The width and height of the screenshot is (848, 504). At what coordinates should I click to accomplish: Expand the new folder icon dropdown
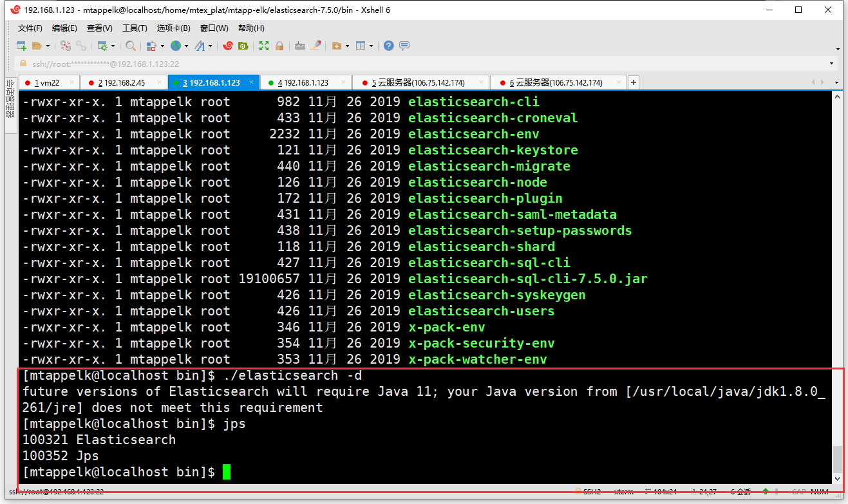tap(347, 46)
